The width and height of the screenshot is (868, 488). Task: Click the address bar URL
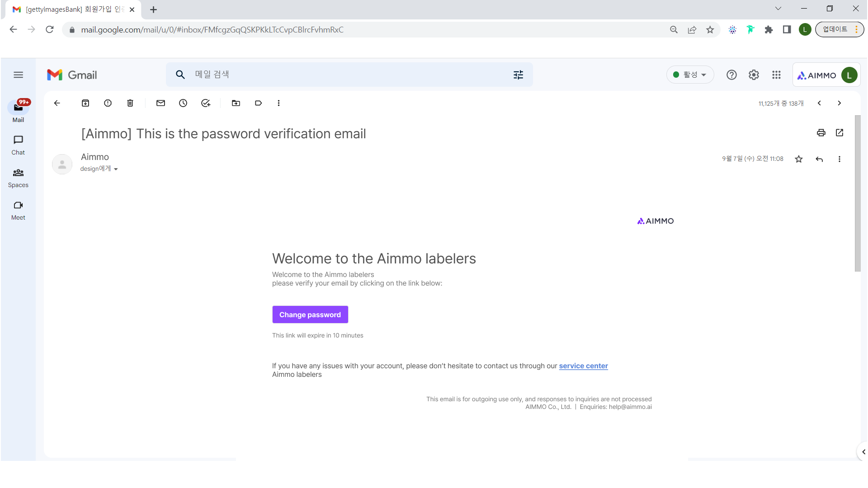coord(212,30)
